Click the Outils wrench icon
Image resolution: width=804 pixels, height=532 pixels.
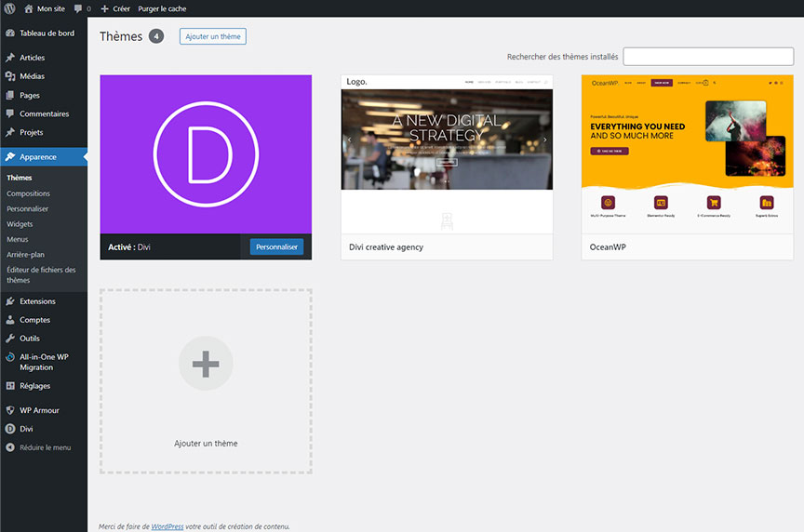click(x=10, y=339)
